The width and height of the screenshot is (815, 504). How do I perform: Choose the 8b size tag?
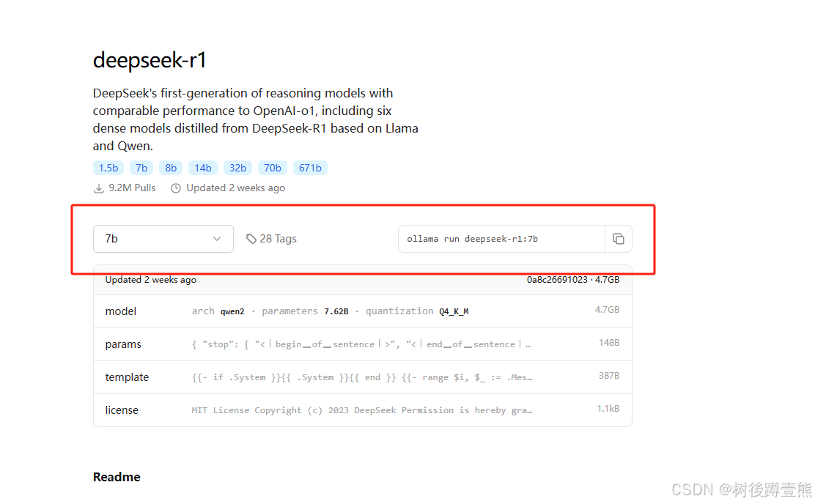[171, 168]
